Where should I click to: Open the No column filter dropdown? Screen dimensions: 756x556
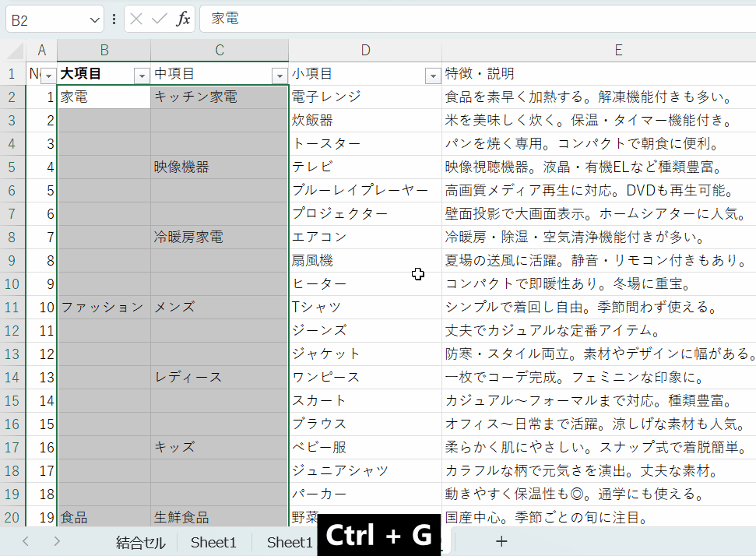(48, 76)
